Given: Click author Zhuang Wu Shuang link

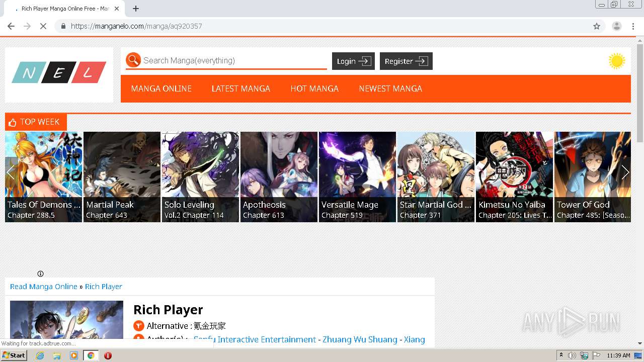Looking at the screenshot, I should point(360,340).
